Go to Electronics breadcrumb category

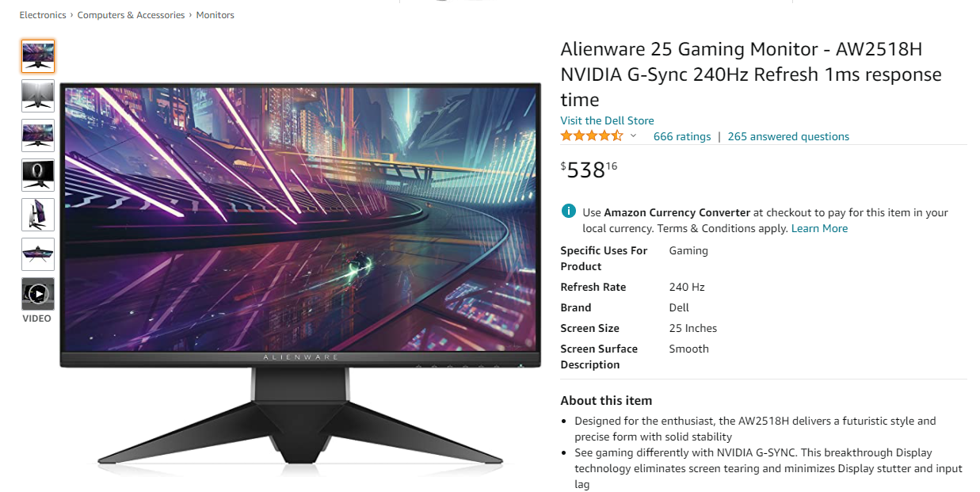[x=43, y=15]
